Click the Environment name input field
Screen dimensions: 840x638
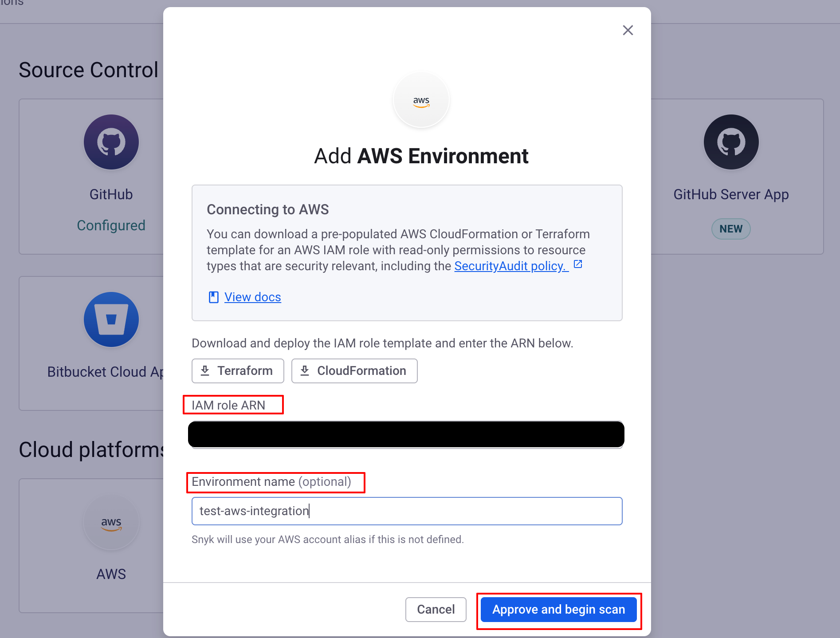(x=407, y=511)
